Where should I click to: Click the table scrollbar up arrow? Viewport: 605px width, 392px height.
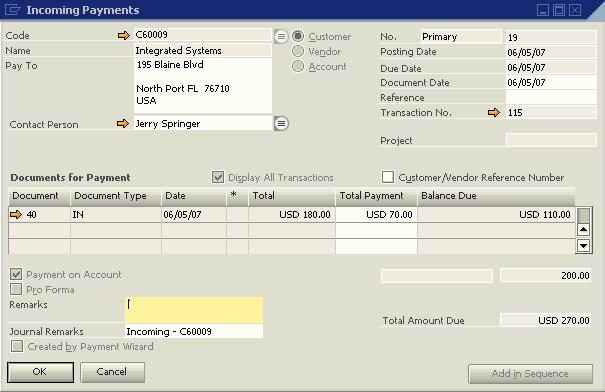tap(583, 230)
